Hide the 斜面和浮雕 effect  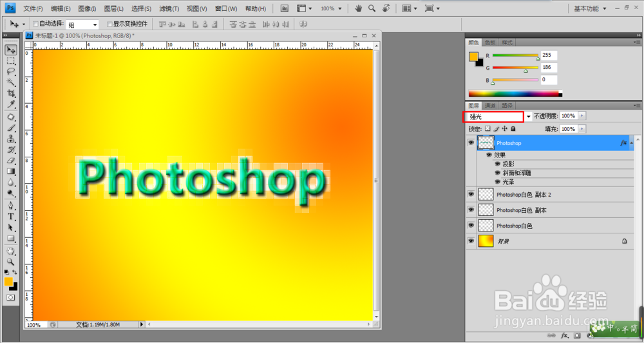click(x=497, y=173)
